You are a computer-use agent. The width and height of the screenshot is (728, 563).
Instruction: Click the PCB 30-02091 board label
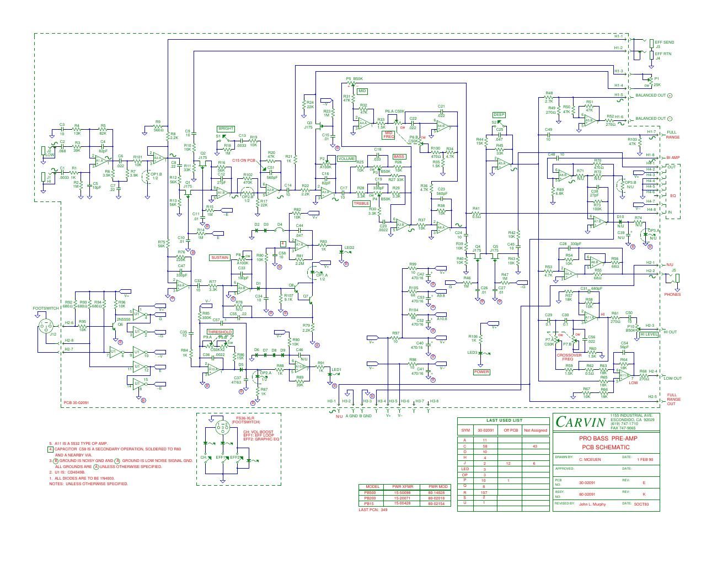pos(76,403)
